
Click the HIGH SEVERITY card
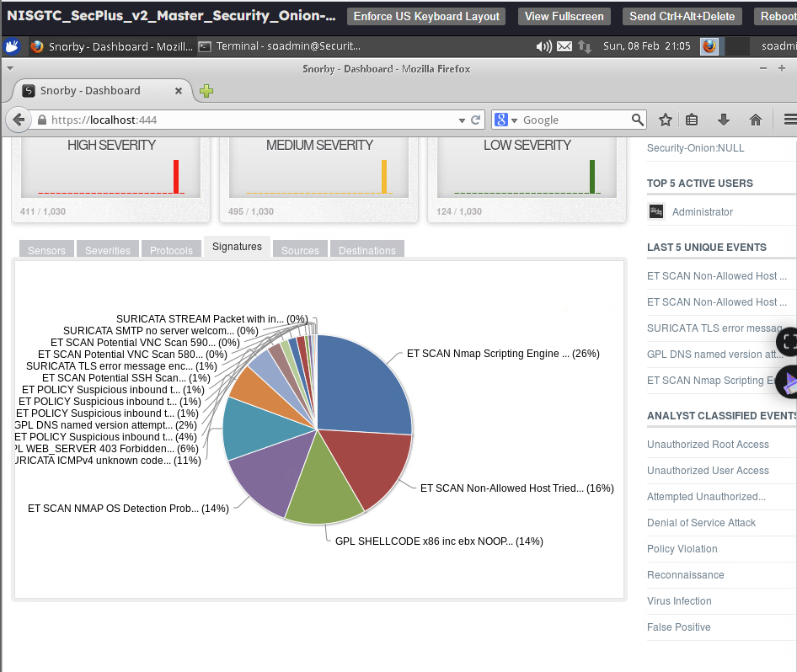111,179
